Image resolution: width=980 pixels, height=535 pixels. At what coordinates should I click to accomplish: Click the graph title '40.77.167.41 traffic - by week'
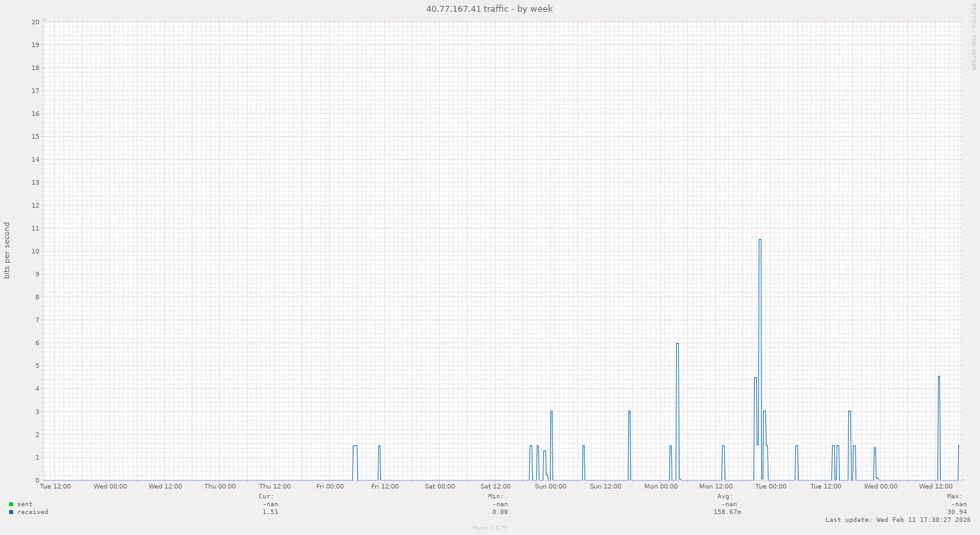click(x=489, y=9)
